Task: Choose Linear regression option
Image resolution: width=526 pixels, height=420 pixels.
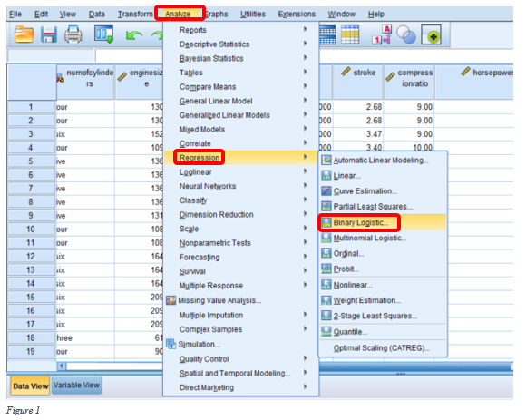Action: coord(383,176)
